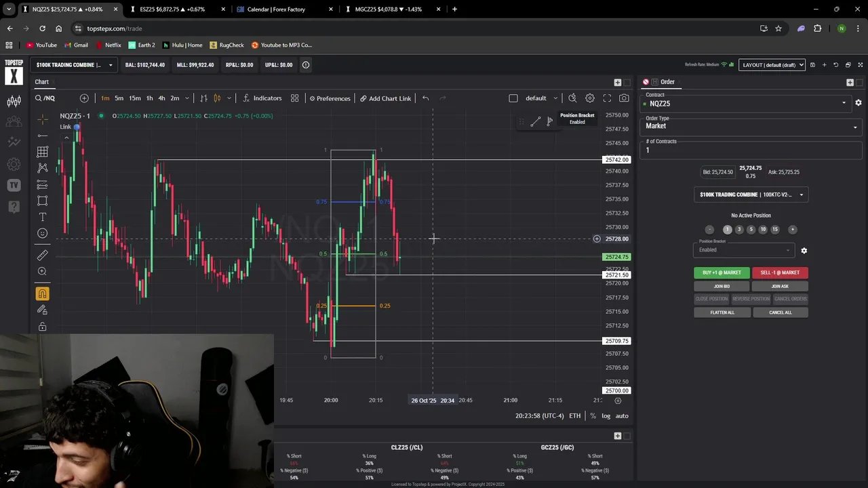
Task: Select the trend line drawing tool
Action: [x=43, y=136]
